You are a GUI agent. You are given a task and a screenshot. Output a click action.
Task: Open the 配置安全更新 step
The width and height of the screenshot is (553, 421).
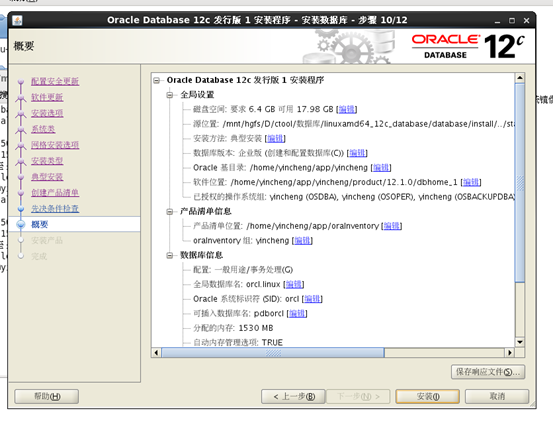(x=55, y=81)
